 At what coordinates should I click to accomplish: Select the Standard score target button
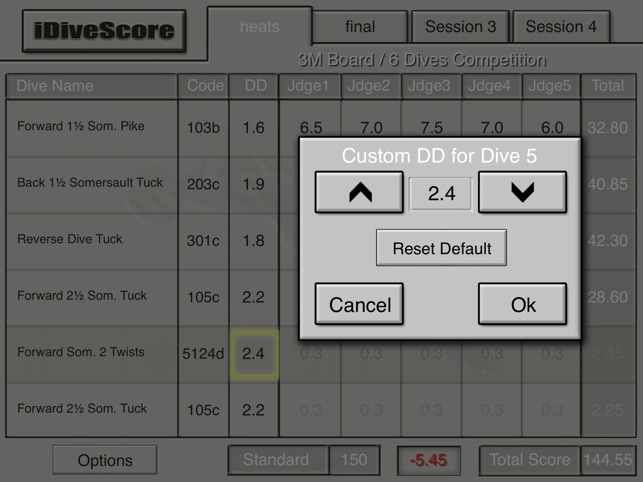(x=278, y=460)
